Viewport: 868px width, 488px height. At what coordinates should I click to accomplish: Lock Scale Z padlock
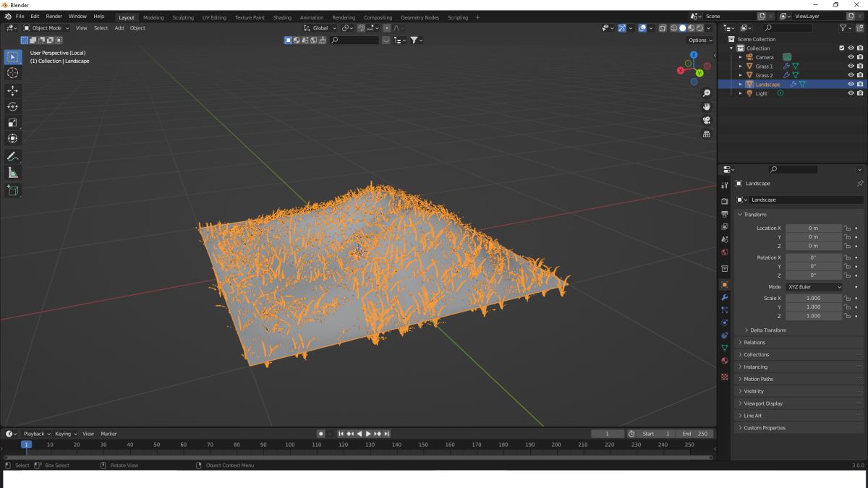pyautogui.click(x=847, y=316)
